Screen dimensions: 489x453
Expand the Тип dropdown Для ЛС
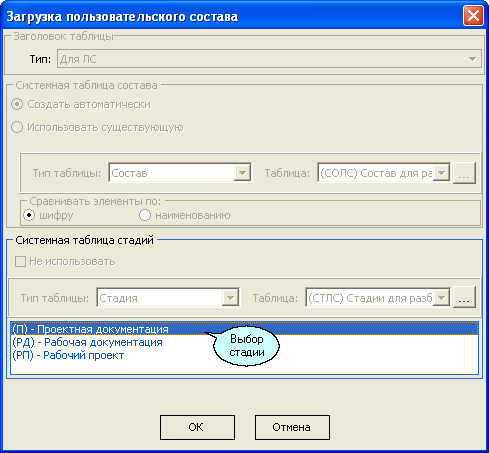click(x=472, y=59)
